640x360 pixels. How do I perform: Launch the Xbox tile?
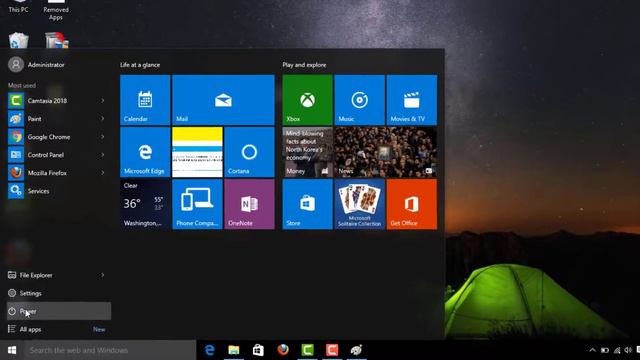click(x=307, y=100)
